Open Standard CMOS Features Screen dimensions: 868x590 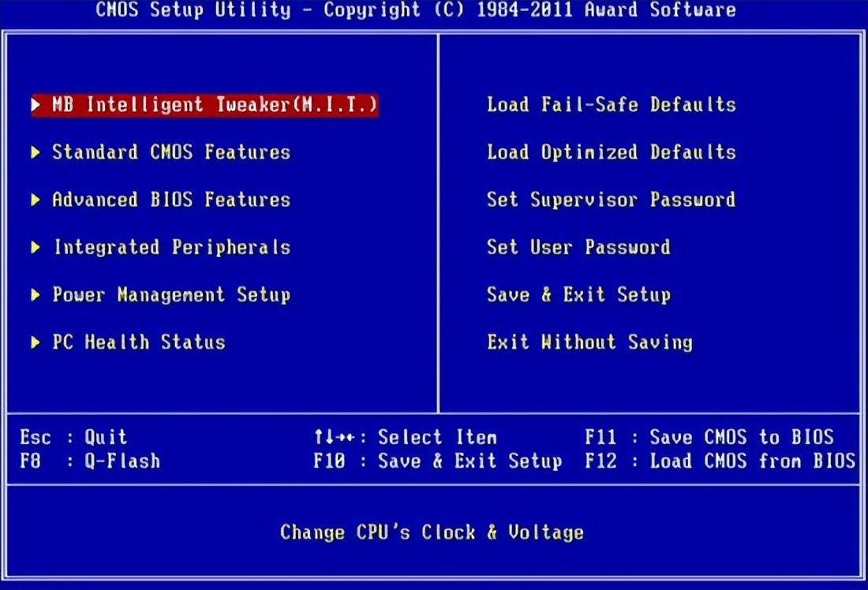tap(172, 152)
